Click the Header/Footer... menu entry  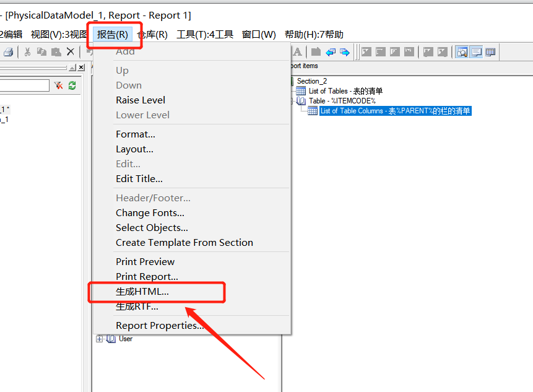192,198
